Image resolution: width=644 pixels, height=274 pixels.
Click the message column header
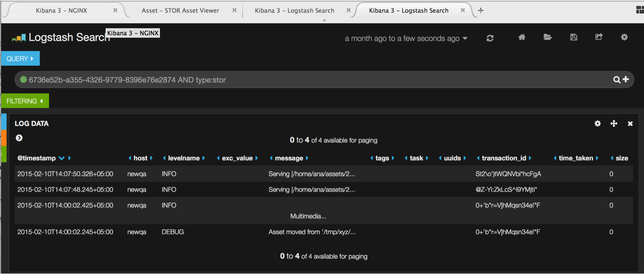289,158
